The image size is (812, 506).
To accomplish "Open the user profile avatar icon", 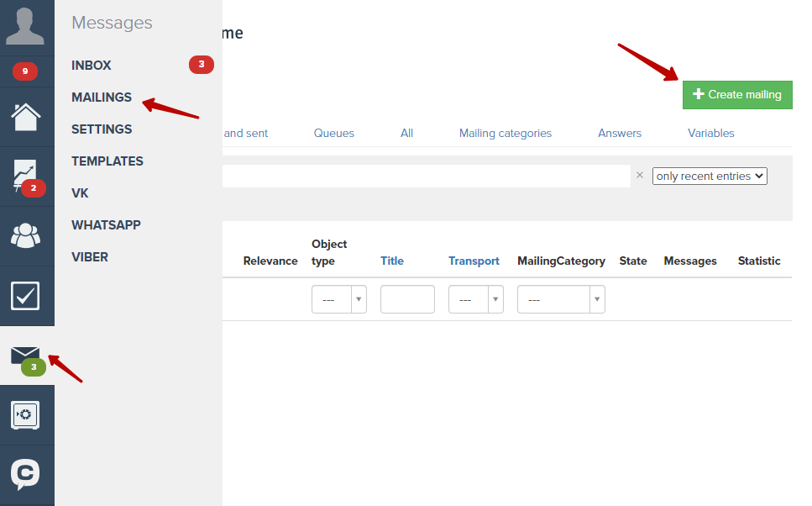I will click(25, 25).
